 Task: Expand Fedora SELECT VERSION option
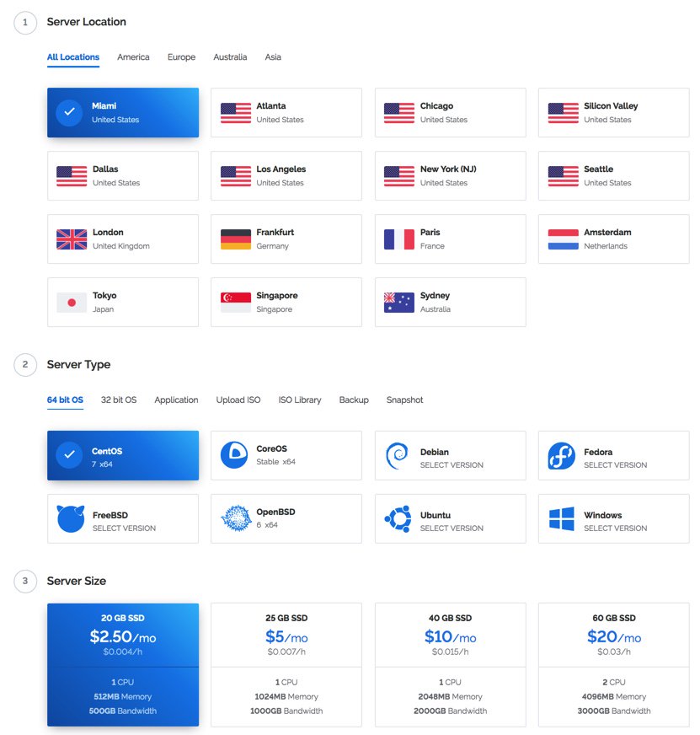(x=615, y=465)
